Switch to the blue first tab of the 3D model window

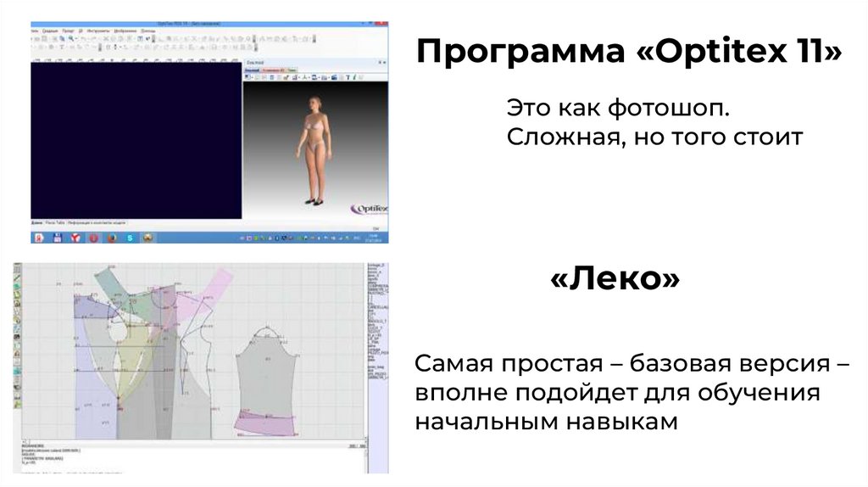click(252, 70)
